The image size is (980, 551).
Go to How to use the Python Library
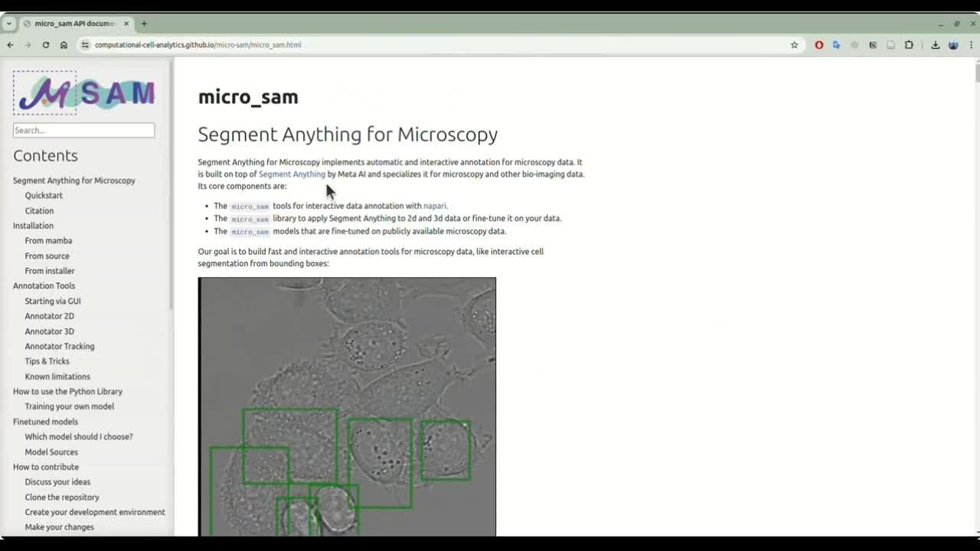pos(67,391)
